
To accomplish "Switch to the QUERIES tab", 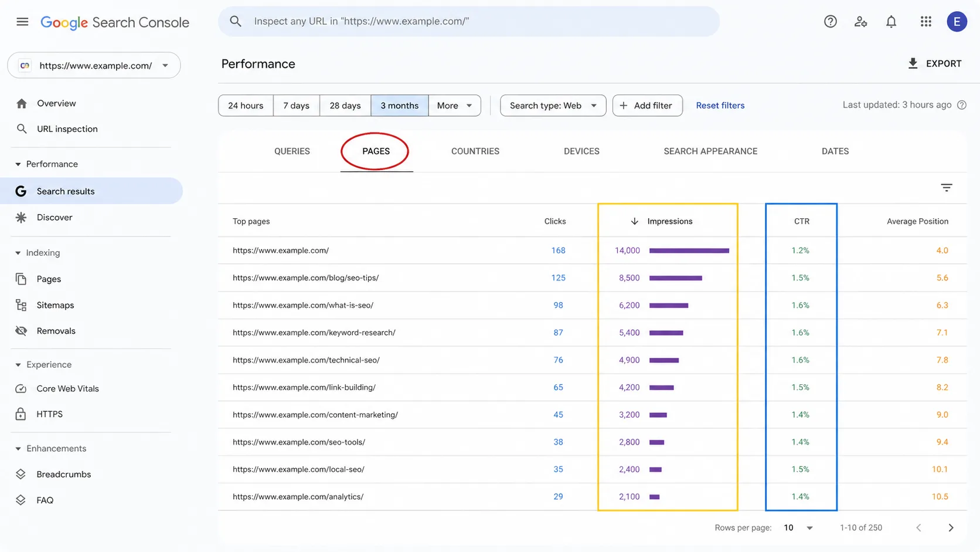I will click(x=292, y=151).
